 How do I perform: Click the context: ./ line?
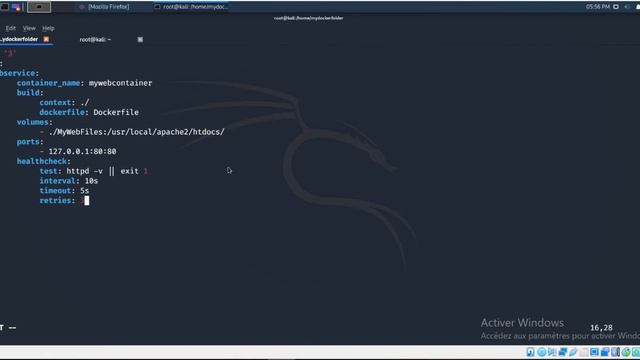coord(64,102)
